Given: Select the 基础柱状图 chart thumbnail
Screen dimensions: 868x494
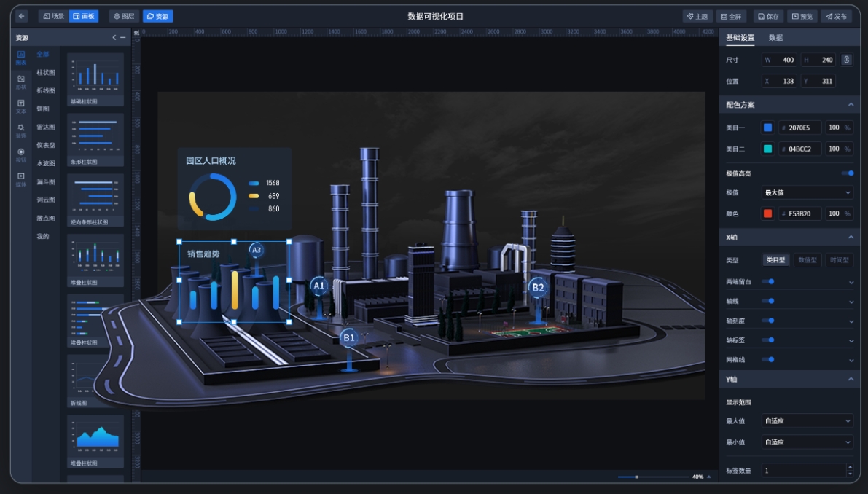Looking at the screenshot, I should (x=95, y=79).
